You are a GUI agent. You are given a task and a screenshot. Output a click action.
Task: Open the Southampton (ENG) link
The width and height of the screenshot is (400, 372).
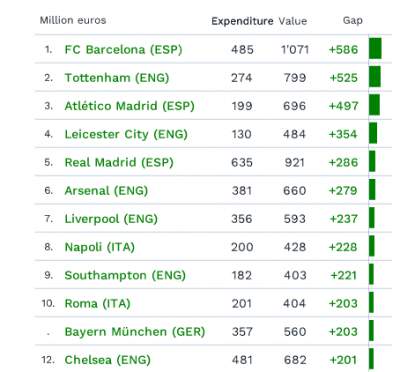pos(125,275)
